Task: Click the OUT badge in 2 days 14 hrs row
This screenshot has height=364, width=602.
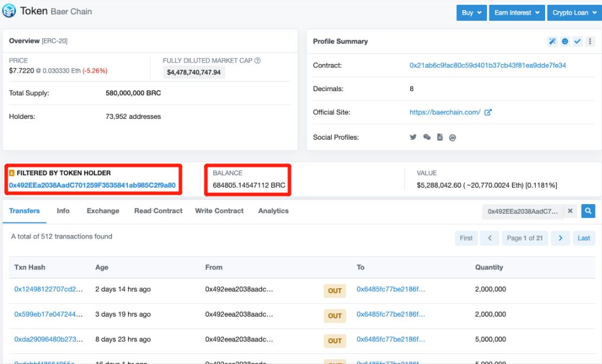Action: [x=335, y=291]
